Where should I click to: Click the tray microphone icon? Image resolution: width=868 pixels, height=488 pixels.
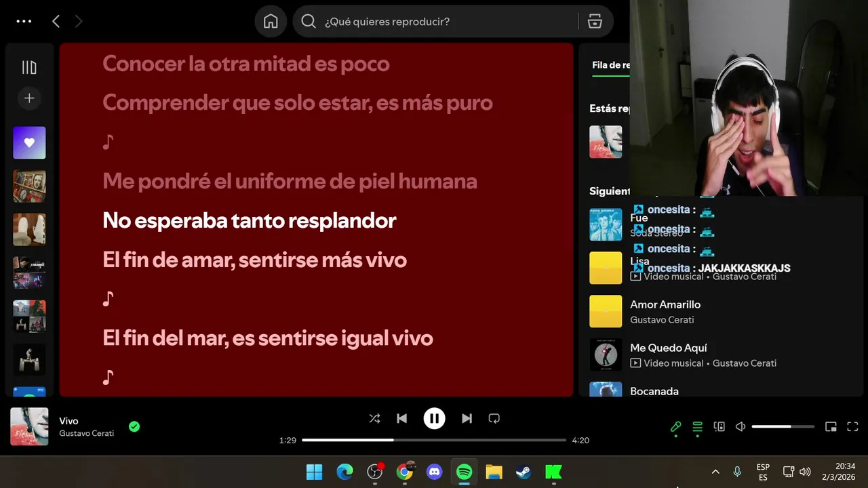click(x=737, y=472)
